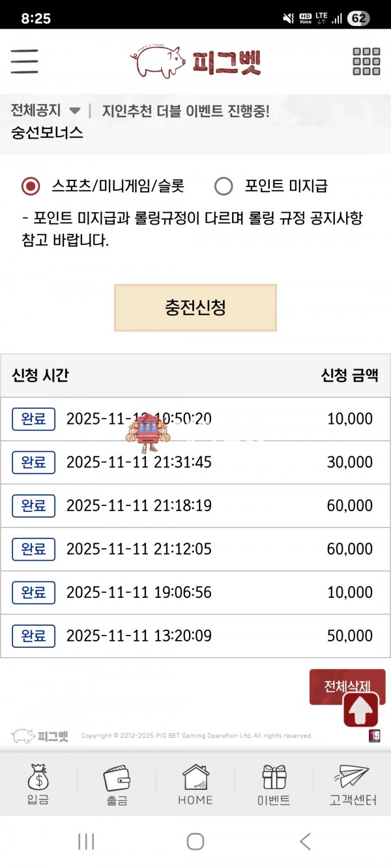This screenshot has width=391, height=868.
Task: Select the 13:20:09 request row of 50,000
Action: click(x=195, y=636)
